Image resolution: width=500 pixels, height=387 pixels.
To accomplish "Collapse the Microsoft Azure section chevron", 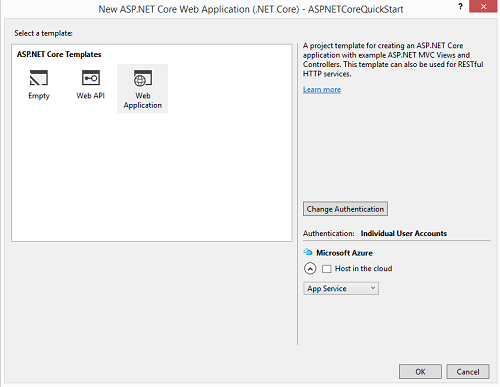I will tap(310, 268).
